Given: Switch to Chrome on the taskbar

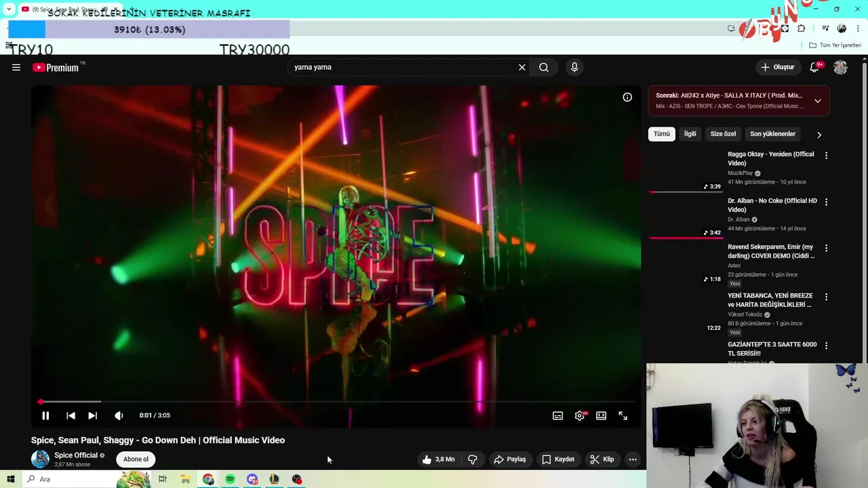Looking at the screenshot, I should point(208,479).
